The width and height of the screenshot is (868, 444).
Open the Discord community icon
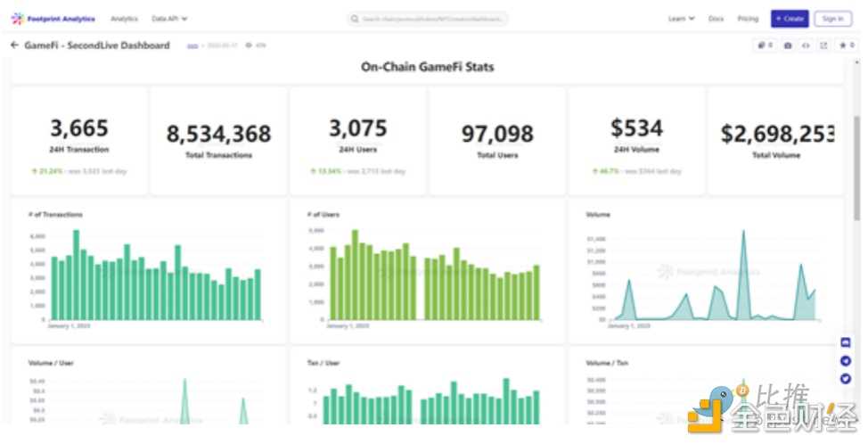coord(846,342)
